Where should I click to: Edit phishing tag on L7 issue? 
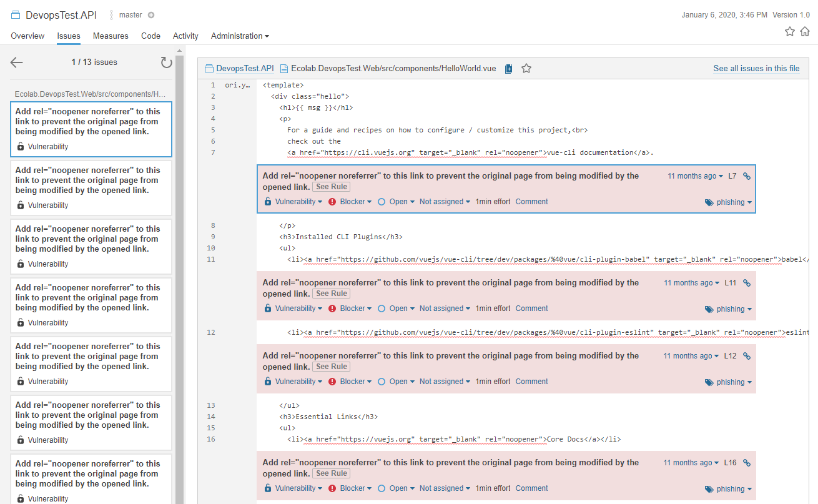point(728,202)
